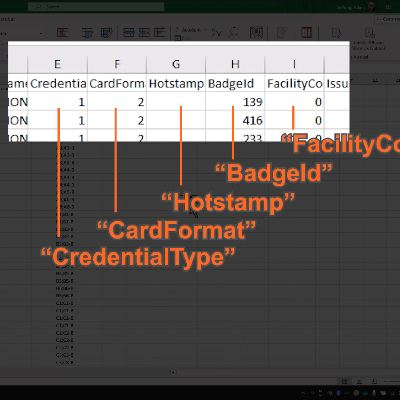Show hidden icons chevron in system tray
The width and height of the screenshot is (400, 400).
click(x=303, y=393)
